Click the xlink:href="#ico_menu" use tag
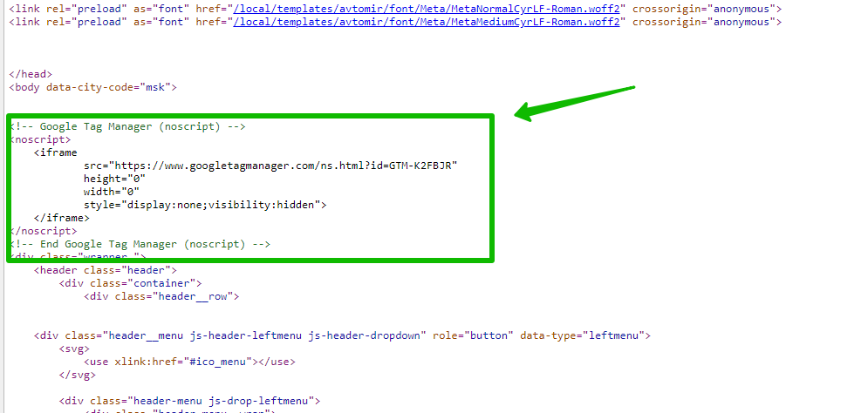 [189, 362]
